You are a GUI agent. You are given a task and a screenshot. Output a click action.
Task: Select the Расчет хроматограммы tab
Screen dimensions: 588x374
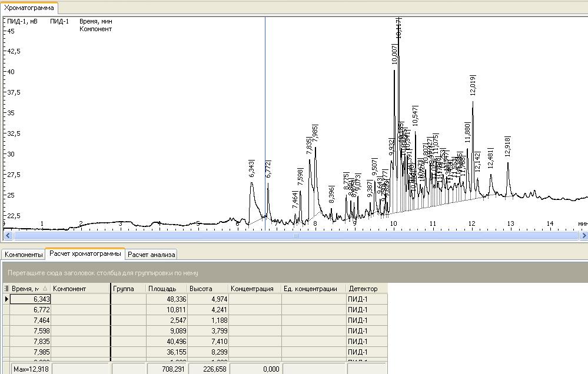(85, 254)
